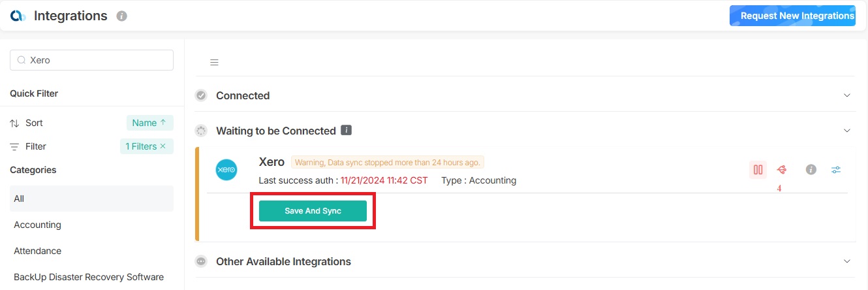Expand the Connected section

pos(846,95)
